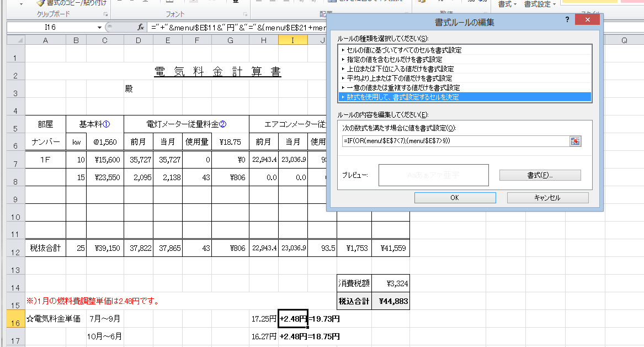Select column I header
This screenshot has height=347, width=644.
tap(292, 40)
